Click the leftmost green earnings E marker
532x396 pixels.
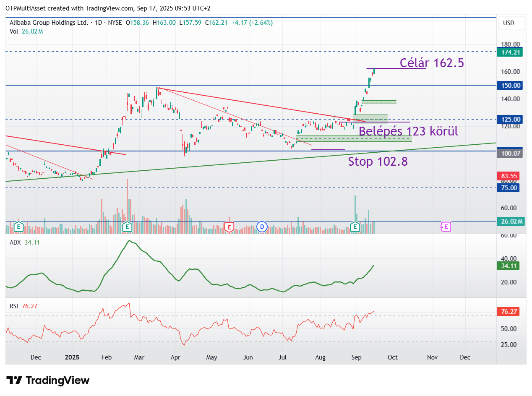[18, 227]
